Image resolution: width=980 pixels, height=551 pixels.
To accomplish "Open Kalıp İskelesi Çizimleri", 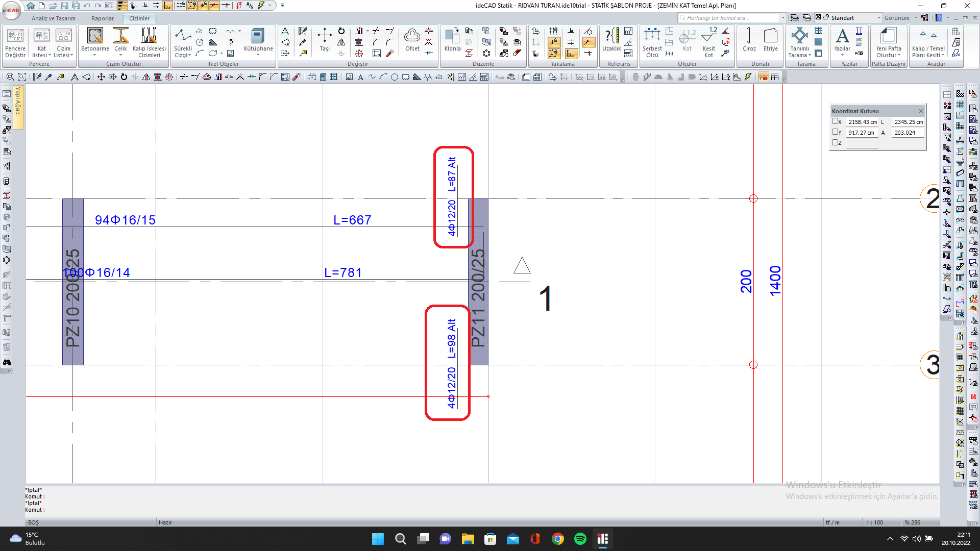I will 149,43.
